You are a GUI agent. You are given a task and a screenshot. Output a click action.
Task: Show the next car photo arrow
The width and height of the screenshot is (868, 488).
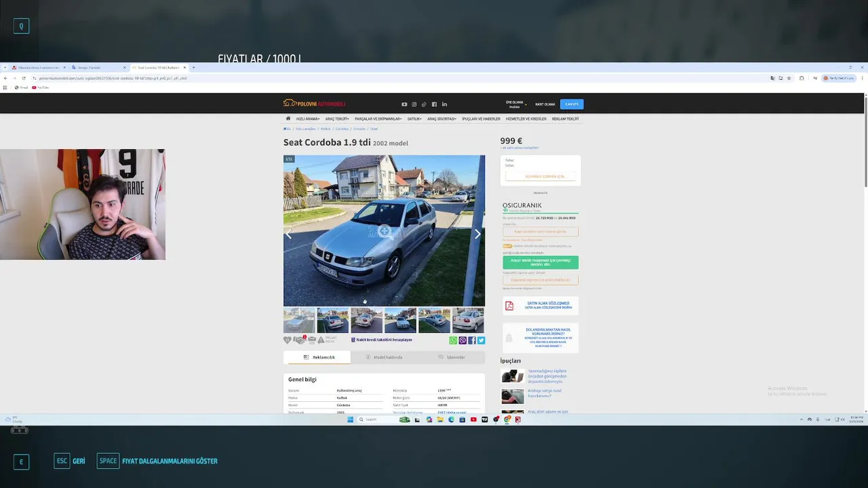click(477, 234)
